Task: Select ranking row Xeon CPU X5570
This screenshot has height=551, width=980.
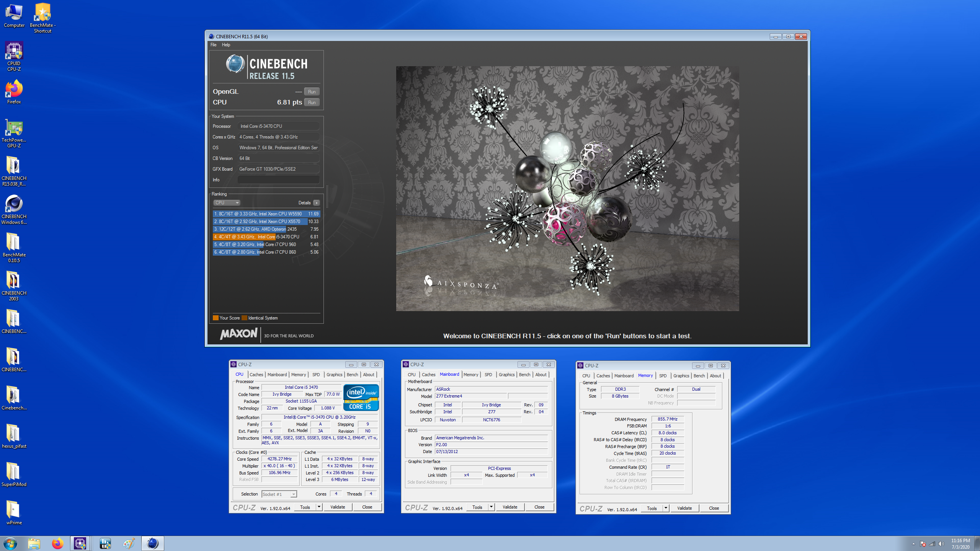Action: tap(266, 222)
